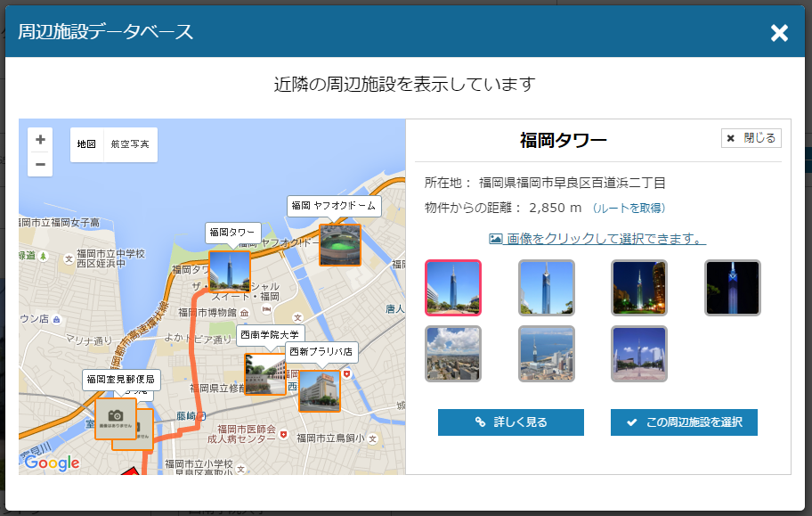Click the 福岡市立中学校 school icon
The height and width of the screenshot is (516, 812).
point(69,258)
